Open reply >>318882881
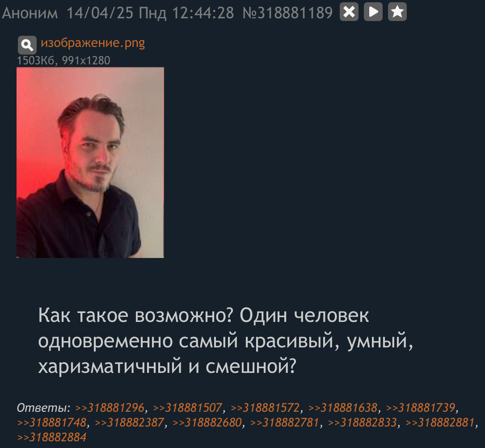The width and height of the screenshot is (485, 448). [440, 423]
